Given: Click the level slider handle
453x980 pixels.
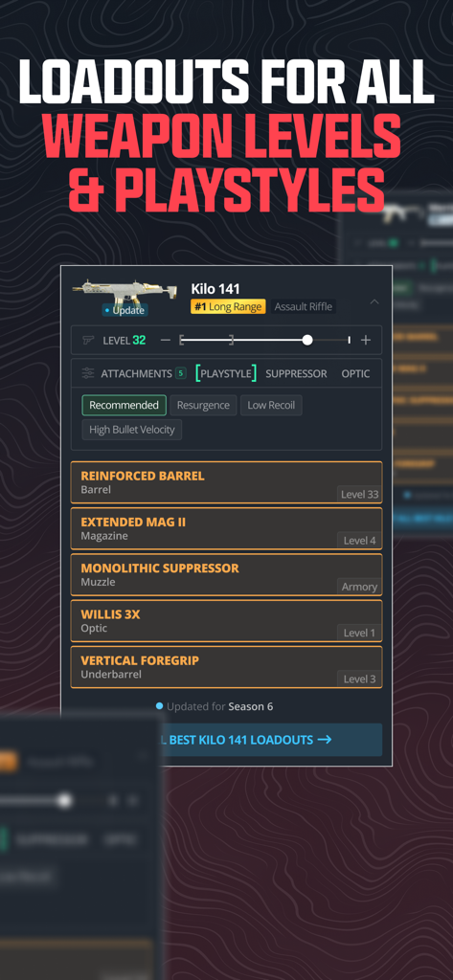Looking at the screenshot, I should pyautogui.click(x=307, y=340).
